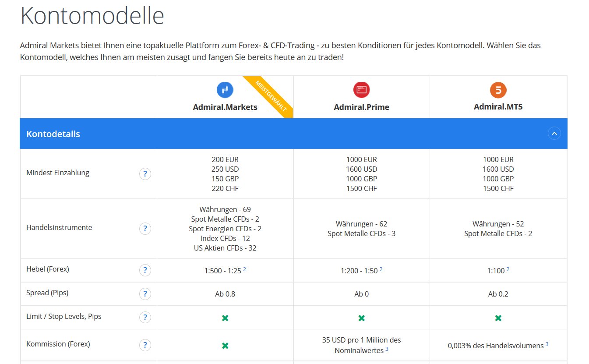Show help tooltip for Hebel (Forex)

tap(145, 270)
